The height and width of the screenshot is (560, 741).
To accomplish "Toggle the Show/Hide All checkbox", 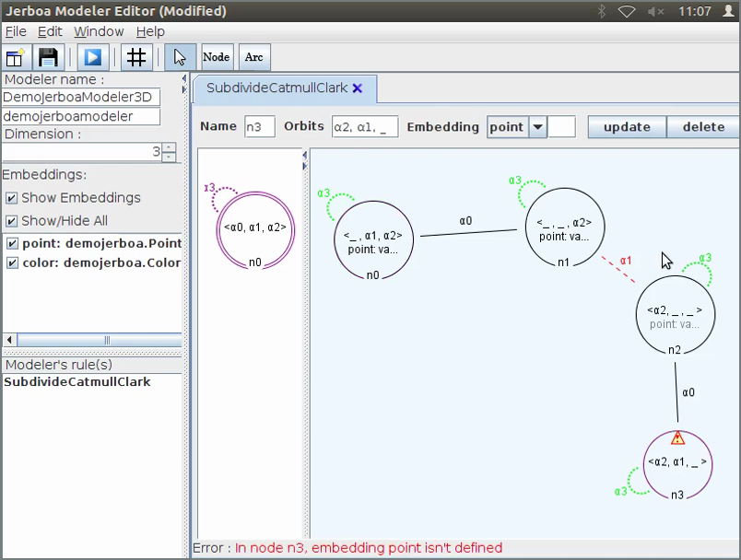I will [x=12, y=221].
